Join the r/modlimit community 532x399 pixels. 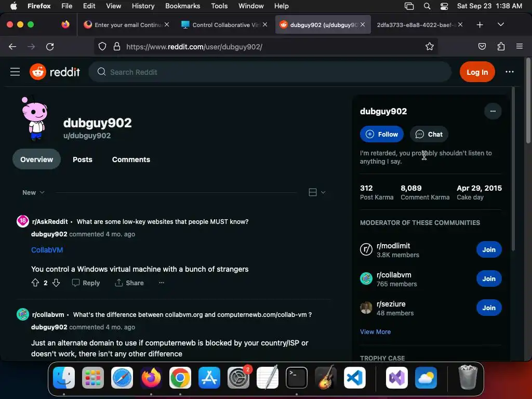pyautogui.click(x=489, y=250)
